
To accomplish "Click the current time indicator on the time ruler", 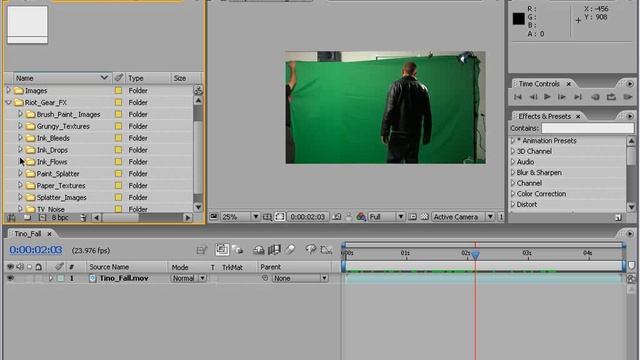I will pos(475,254).
